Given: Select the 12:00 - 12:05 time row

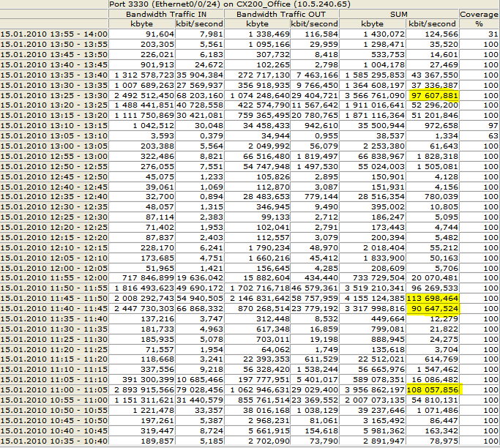Looking at the screenshot, I should 54,268.
